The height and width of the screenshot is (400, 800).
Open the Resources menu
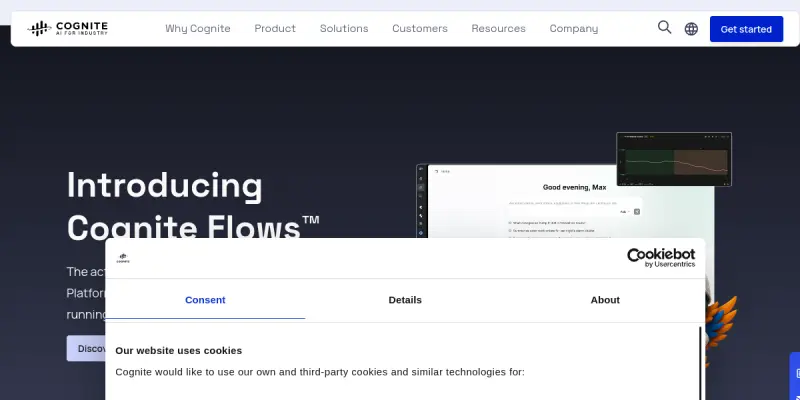coord(498,29)
